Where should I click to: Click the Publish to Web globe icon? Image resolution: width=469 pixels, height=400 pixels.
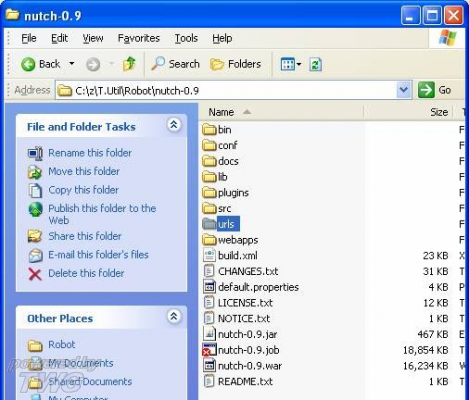click(35, 209)
